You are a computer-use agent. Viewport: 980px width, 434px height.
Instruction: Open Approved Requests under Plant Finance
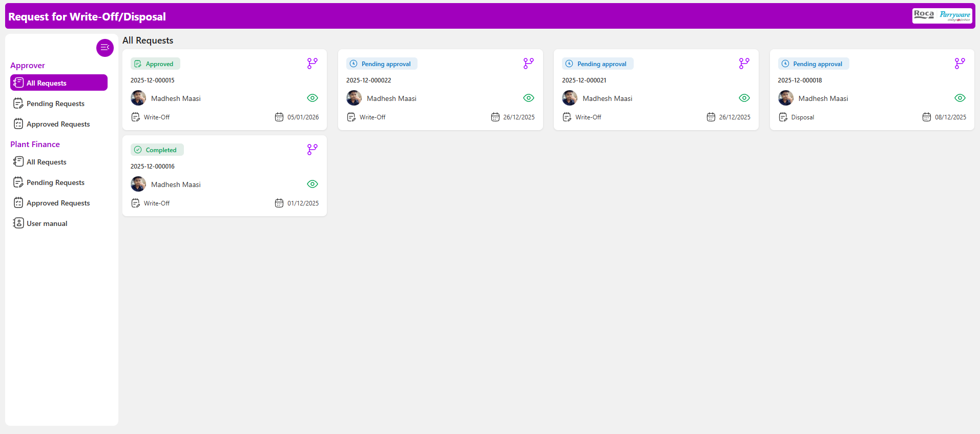click(x=58, y=203)
